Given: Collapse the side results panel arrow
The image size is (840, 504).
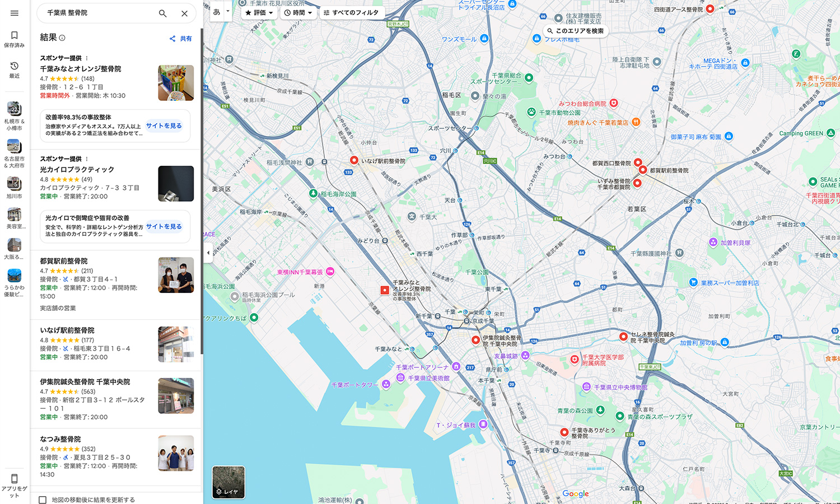Looking at the screenshot, I should [208, 253].
